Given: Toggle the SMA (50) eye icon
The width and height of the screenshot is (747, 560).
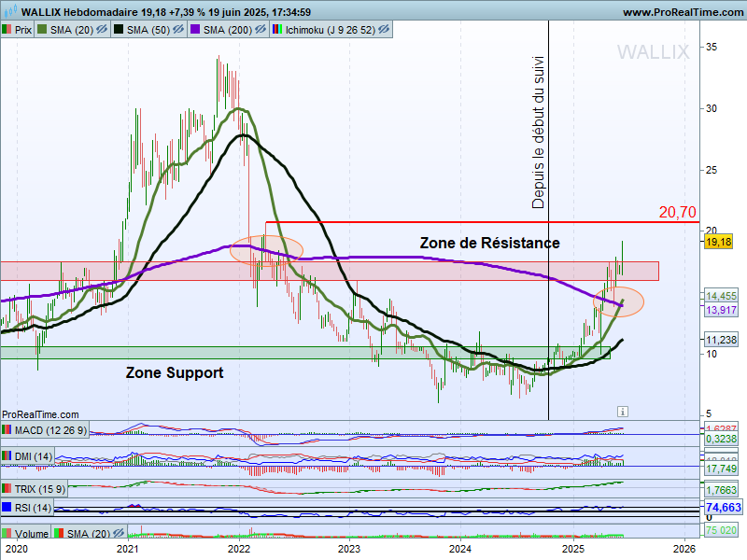Looking at the screenshot, I should pos(178,30).
